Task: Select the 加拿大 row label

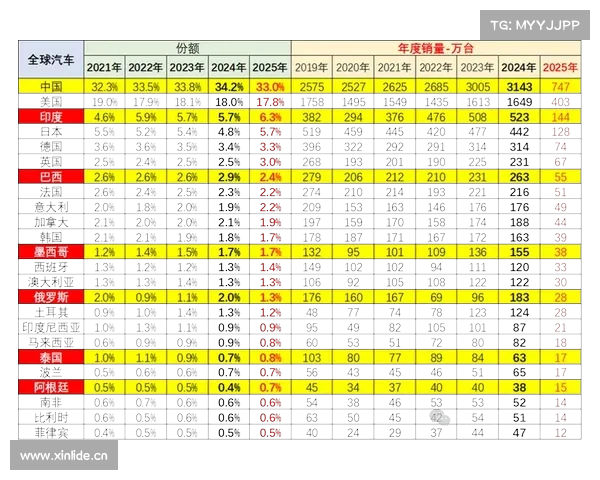Action: point(51,222)
